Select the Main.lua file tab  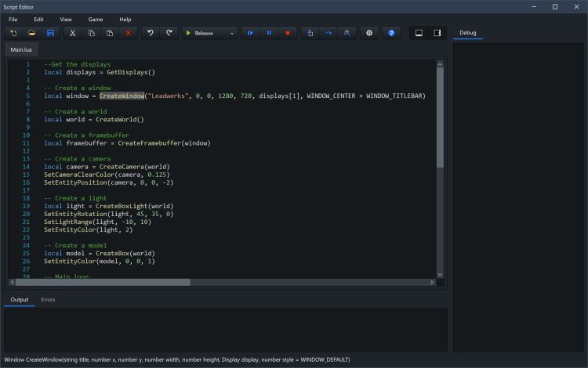[21, 50]
